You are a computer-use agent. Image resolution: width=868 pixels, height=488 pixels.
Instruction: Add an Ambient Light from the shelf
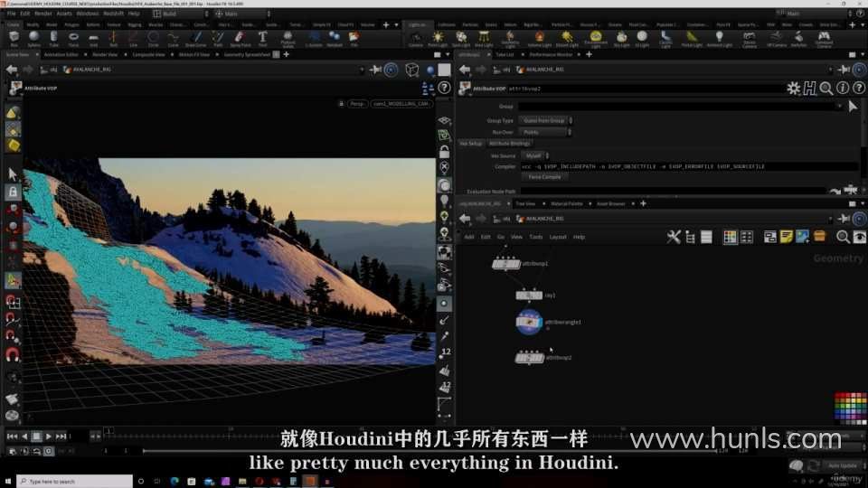(719, 38)
